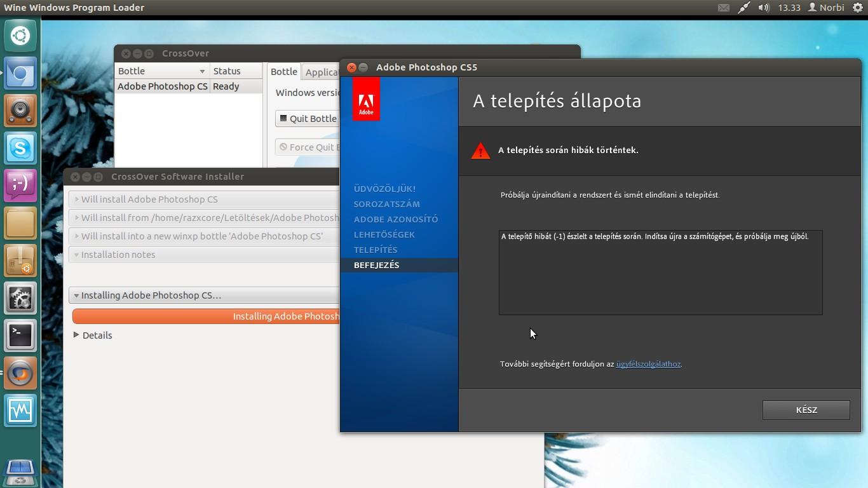Open Ubuntu Software Center package icon

tap(20, 261)
